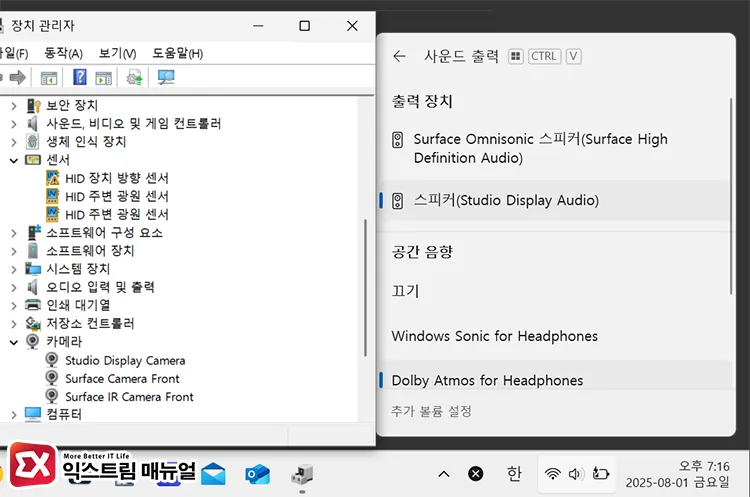Turn spatial sound off with 끄기

coord(555,291)
